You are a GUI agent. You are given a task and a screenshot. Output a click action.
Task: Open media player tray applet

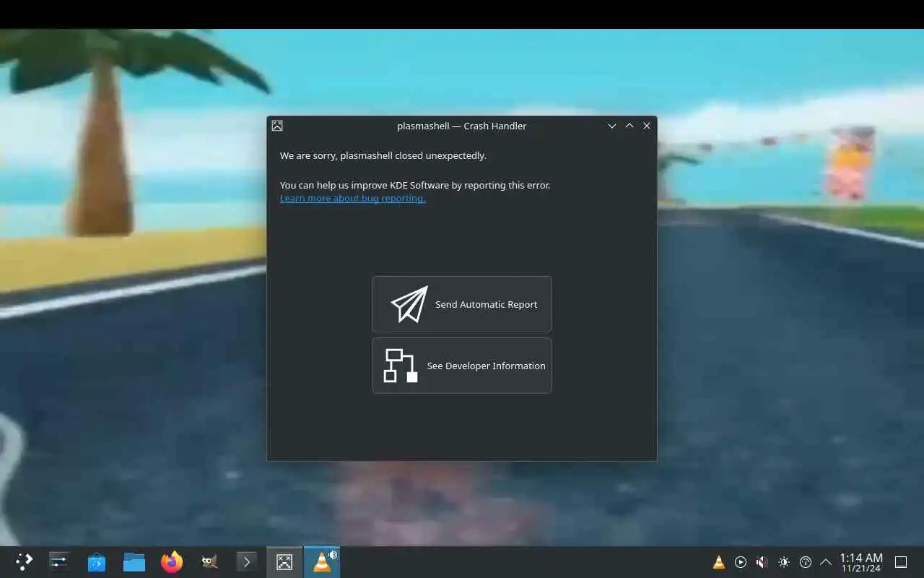[x=741, y=562]
